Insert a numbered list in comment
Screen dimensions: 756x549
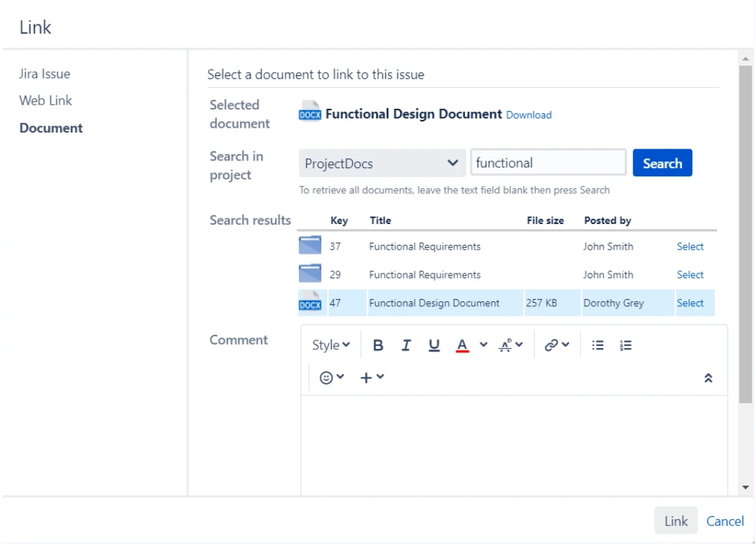[x=625, y=345]
